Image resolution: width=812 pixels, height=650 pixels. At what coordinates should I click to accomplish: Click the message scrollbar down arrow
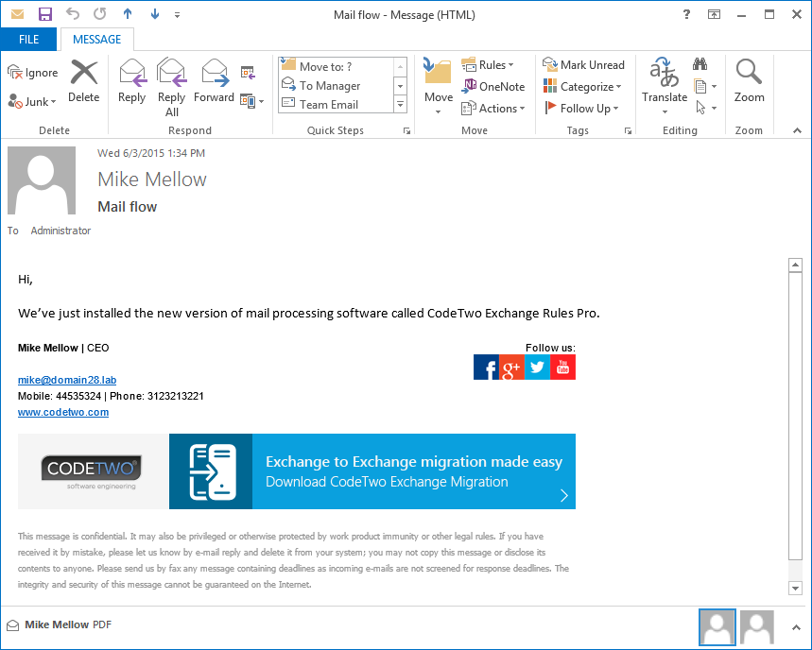[x=795, y=588]
